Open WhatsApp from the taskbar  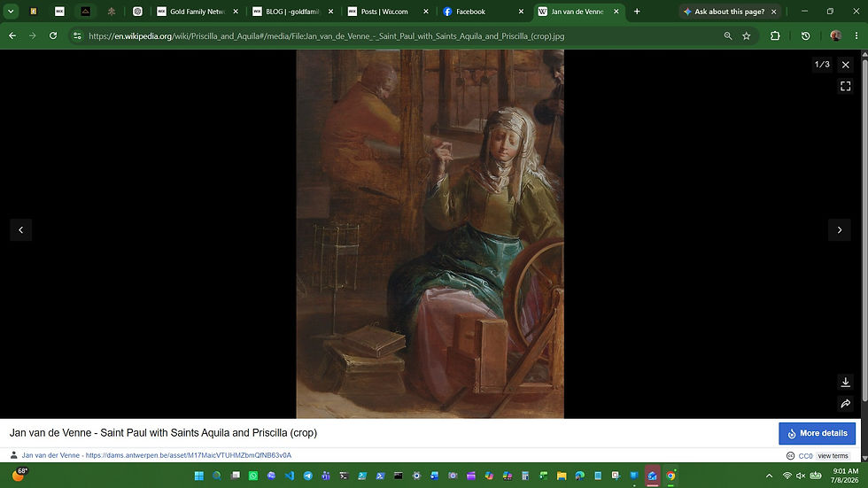253,476
